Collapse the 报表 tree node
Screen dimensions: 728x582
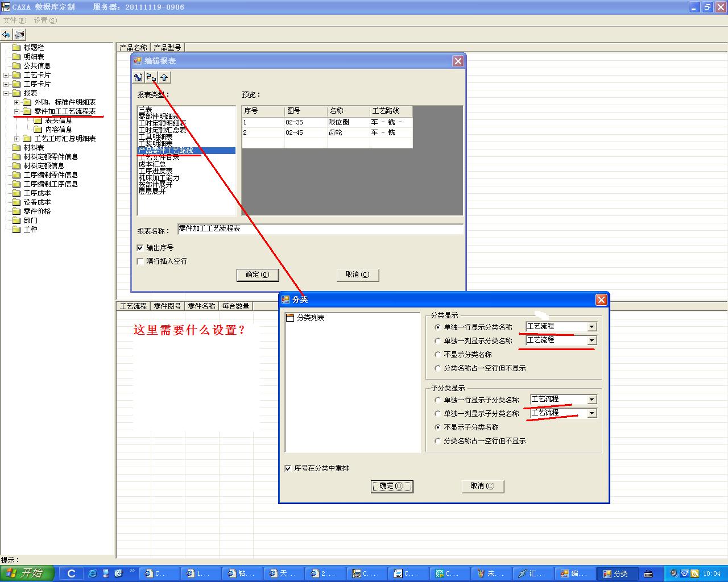6,93
